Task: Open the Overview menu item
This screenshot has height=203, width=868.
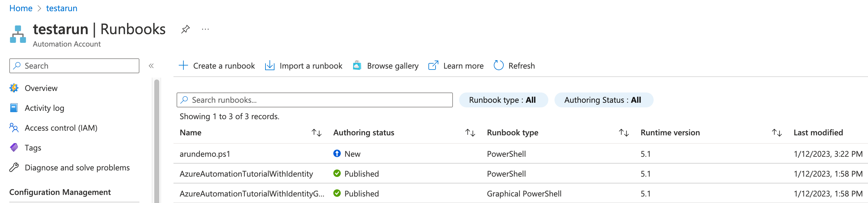Action: click(41, 88)
